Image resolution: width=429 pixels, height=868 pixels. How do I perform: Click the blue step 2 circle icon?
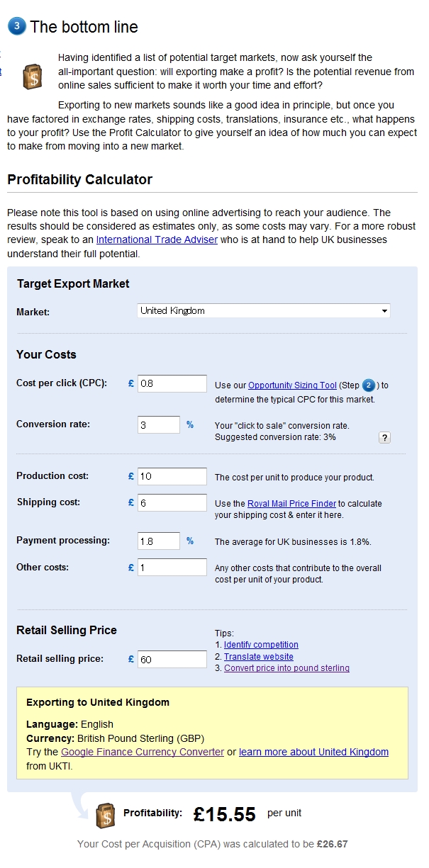pos(369,385)
